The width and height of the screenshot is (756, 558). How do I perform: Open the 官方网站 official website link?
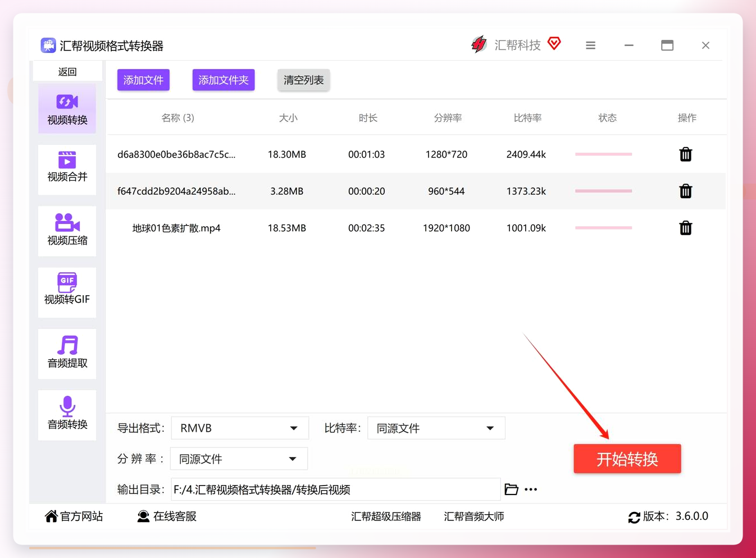click(74, 516)
